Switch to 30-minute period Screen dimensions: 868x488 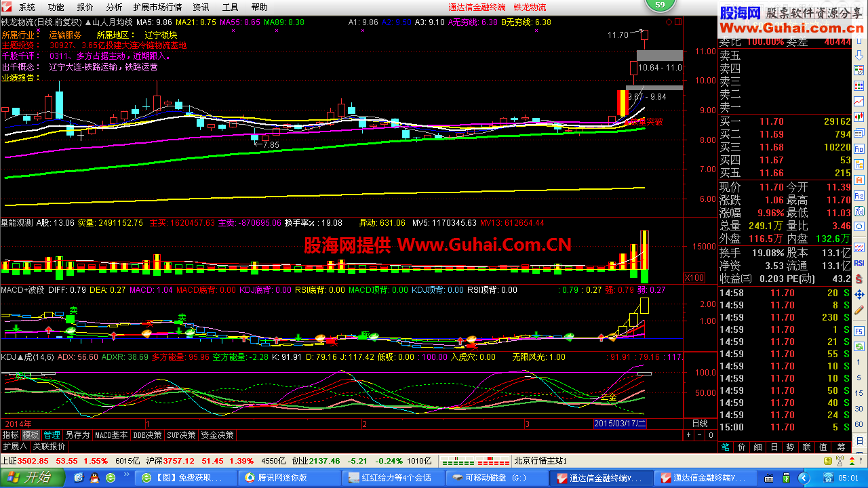859,409
